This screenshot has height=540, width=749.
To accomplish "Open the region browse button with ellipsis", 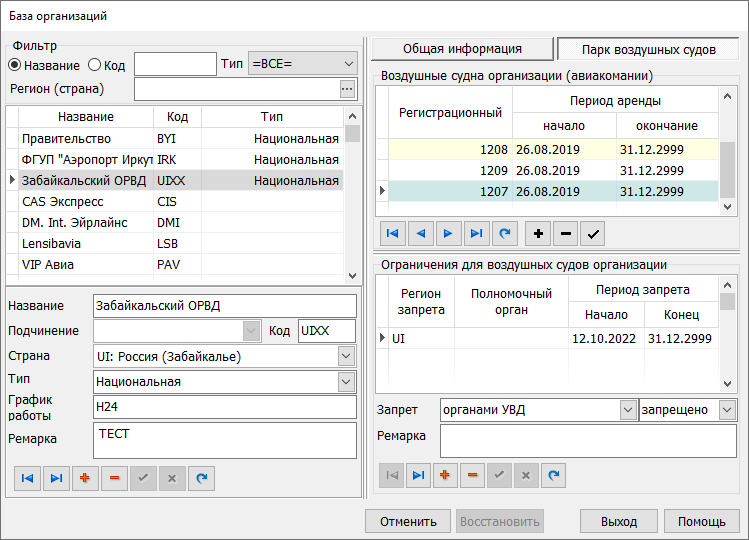I will tap(347, 90).
